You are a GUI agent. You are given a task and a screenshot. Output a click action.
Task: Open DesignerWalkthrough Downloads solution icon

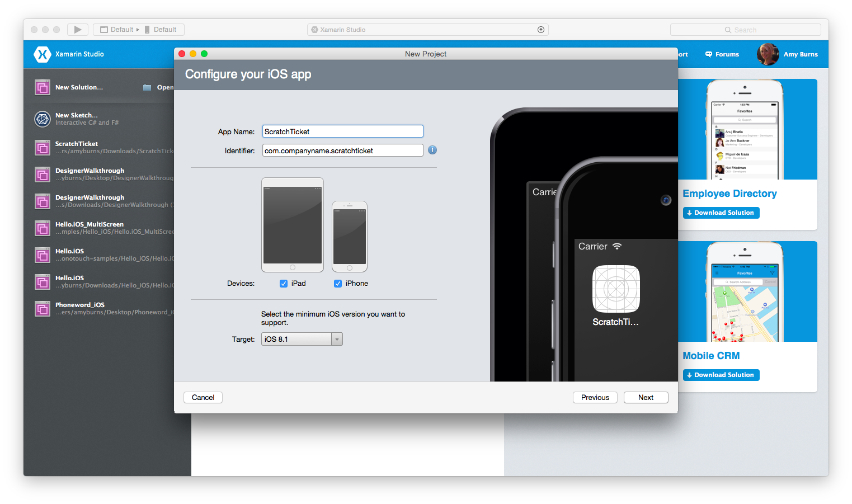[x=43, y=201]
